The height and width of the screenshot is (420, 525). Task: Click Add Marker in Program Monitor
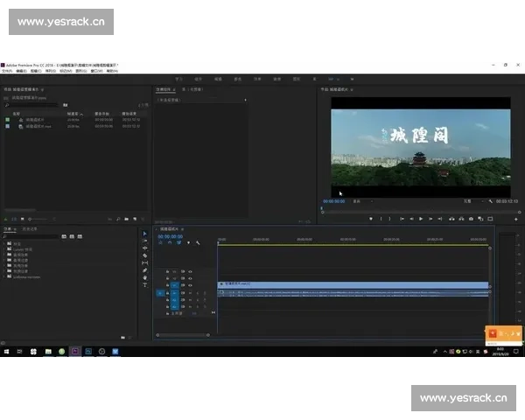coord(371,219)
